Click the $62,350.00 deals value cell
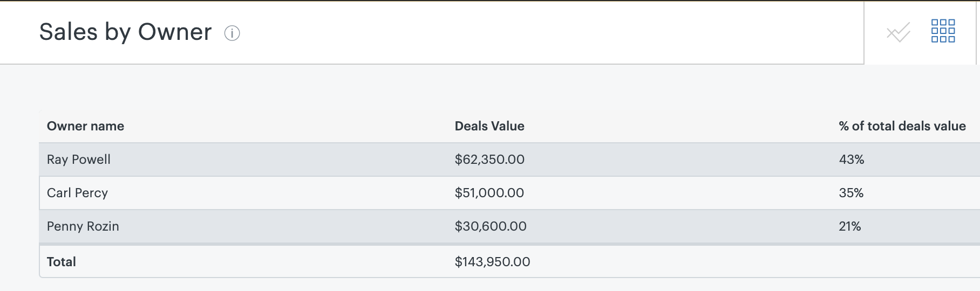 tap(489, 160)
